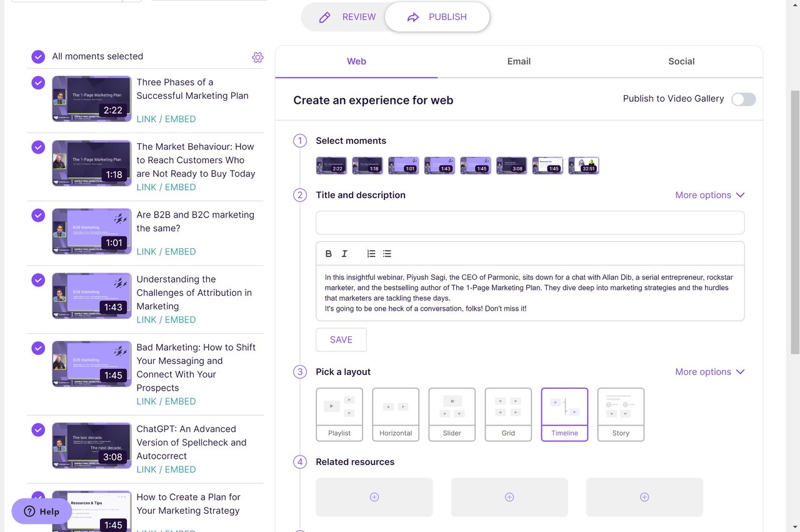Uncheck the All moments selected checkbox

38,57
